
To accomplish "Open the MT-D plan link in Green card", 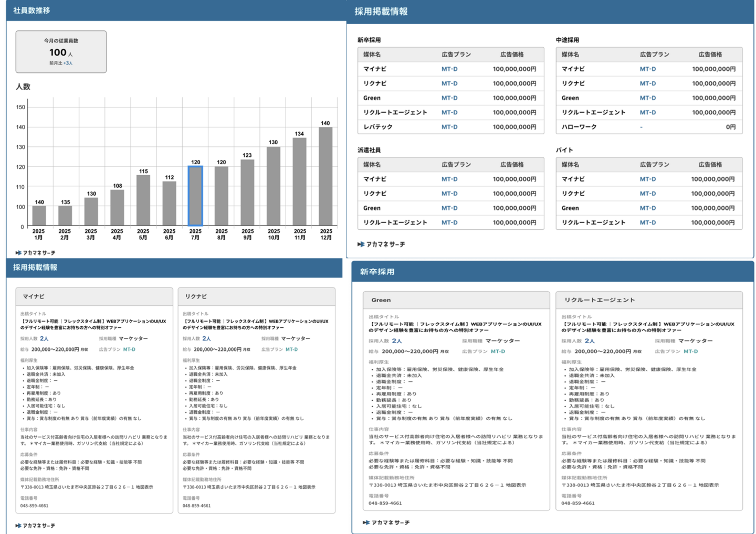I will pos(498,351).
